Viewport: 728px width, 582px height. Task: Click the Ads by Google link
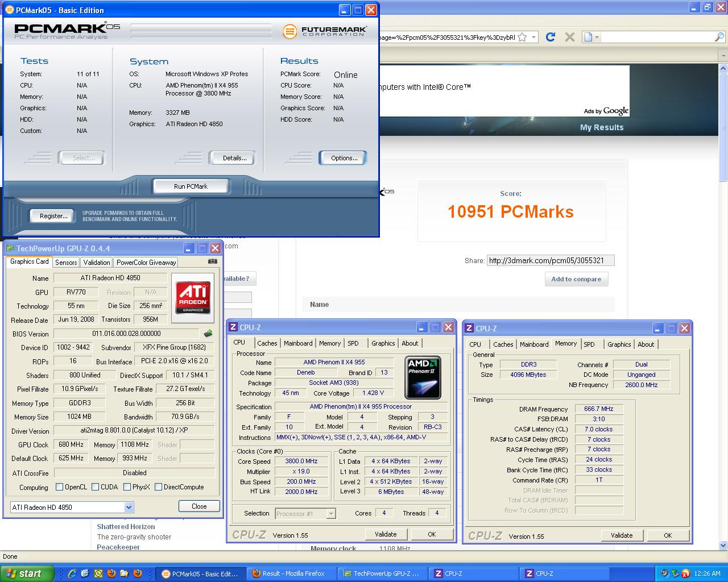606,111
